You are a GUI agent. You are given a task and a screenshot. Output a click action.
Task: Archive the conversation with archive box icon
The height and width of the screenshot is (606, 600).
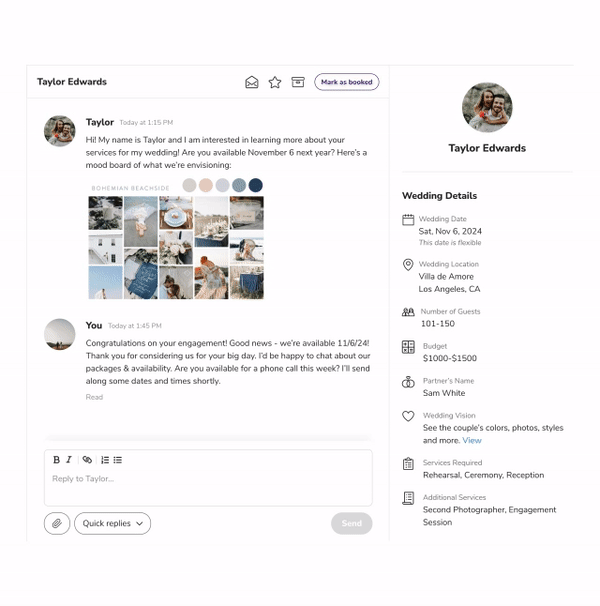298,82
